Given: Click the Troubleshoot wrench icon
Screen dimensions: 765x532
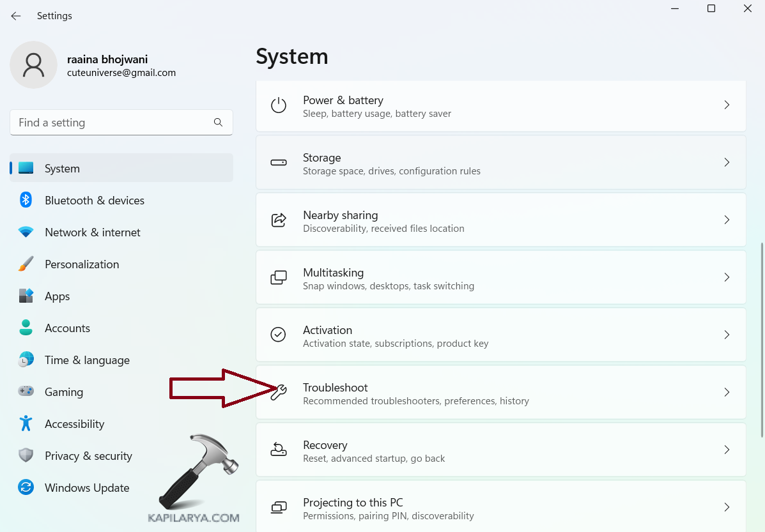Looking at the screenshot, I should tap(279, 392).
